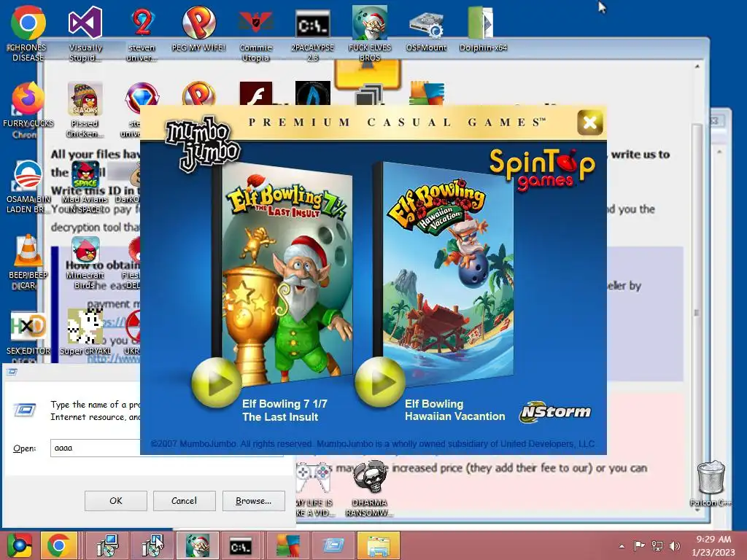Open the Angry Birds Space Mad Avians icon
This screenshot has width=747, height=560.
tap(85, 174)
